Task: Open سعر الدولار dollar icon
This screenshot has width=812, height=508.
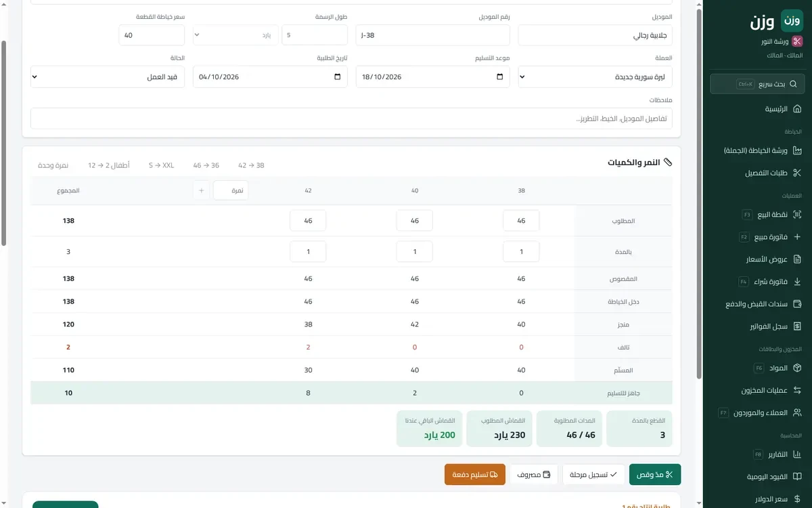Action: [x=797, y=499]
